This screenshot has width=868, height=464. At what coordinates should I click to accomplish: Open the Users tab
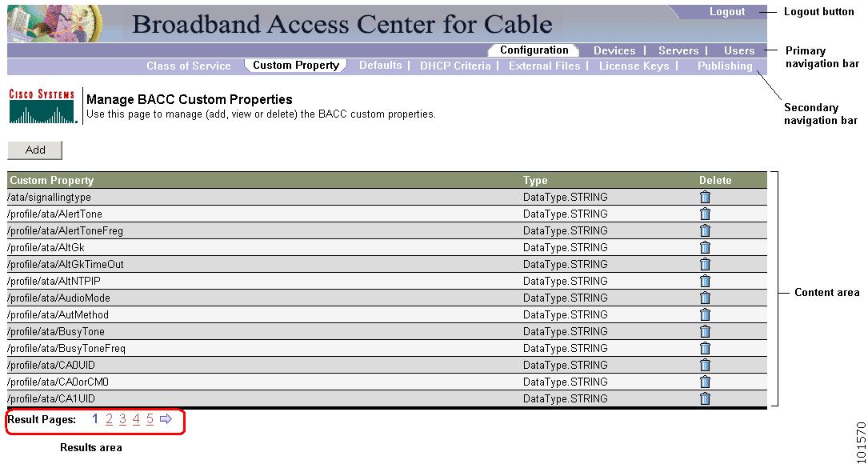(x=739, y=50)
